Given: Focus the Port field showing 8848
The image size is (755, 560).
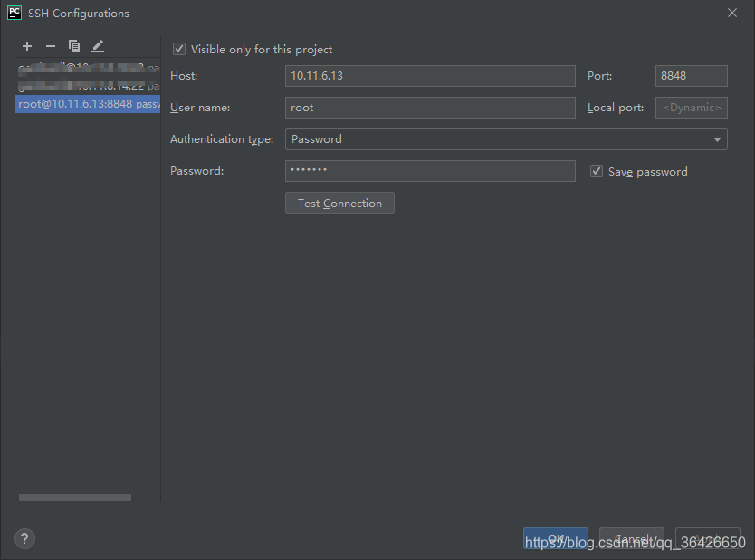Looking at the screenshot, I should pos(691,76).
